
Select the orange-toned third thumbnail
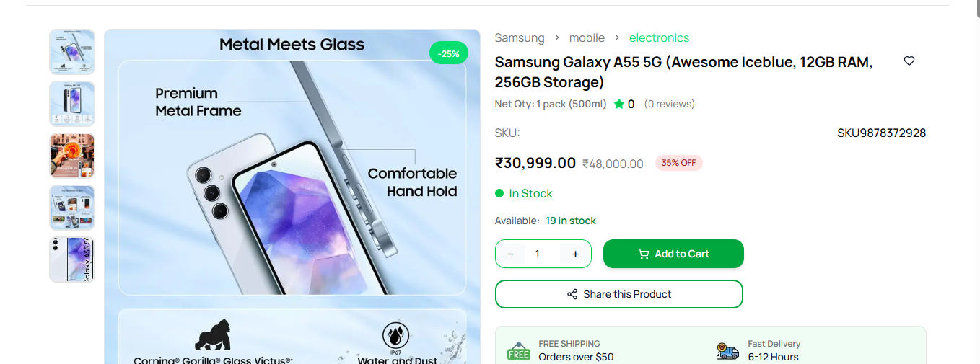tap(72, 156)
